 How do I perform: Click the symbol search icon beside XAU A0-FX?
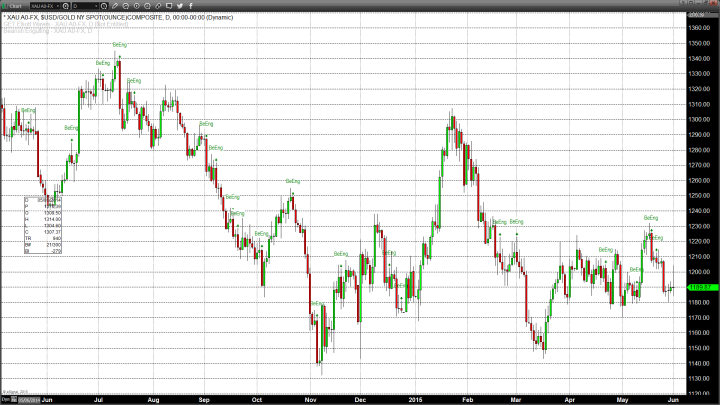coord(66,6)
